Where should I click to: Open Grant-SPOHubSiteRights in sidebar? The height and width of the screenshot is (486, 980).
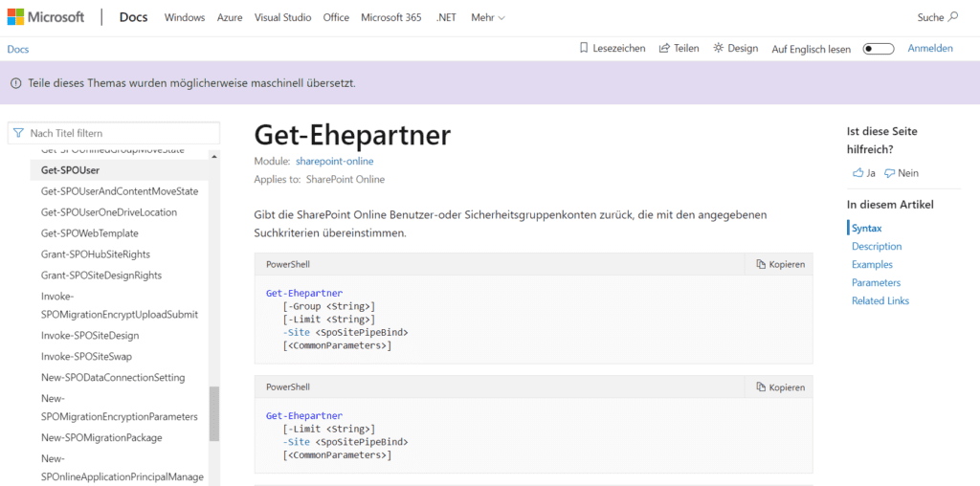[x=95, y=254]
